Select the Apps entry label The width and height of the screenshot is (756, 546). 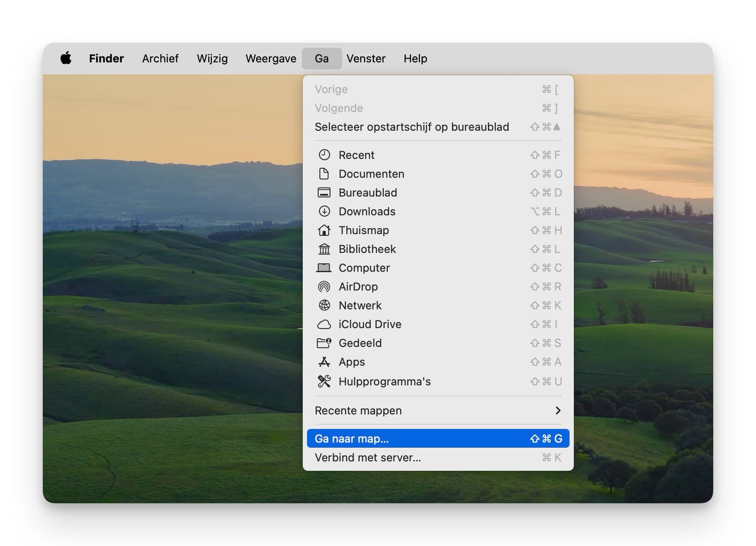coord(351,362)
